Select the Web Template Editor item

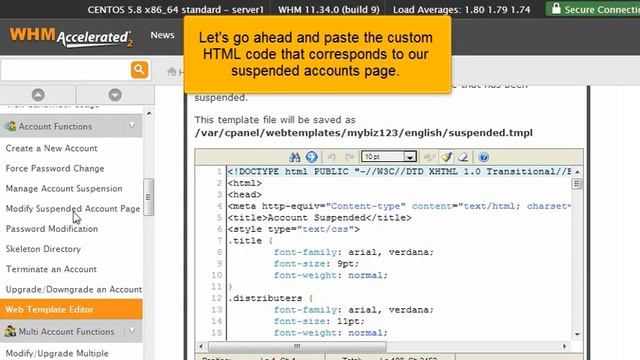tap(71, 309)
